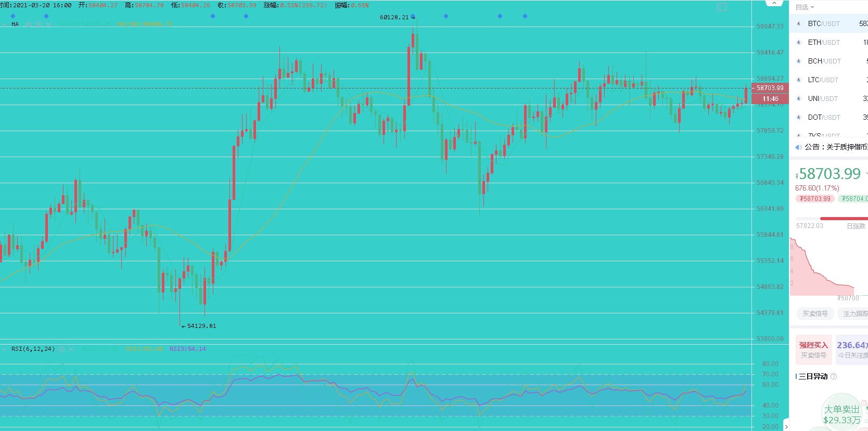Viewport: 868px width, 431px height.
Task: Select LTC/USDT in the watchlist
Action: (828, 80)
